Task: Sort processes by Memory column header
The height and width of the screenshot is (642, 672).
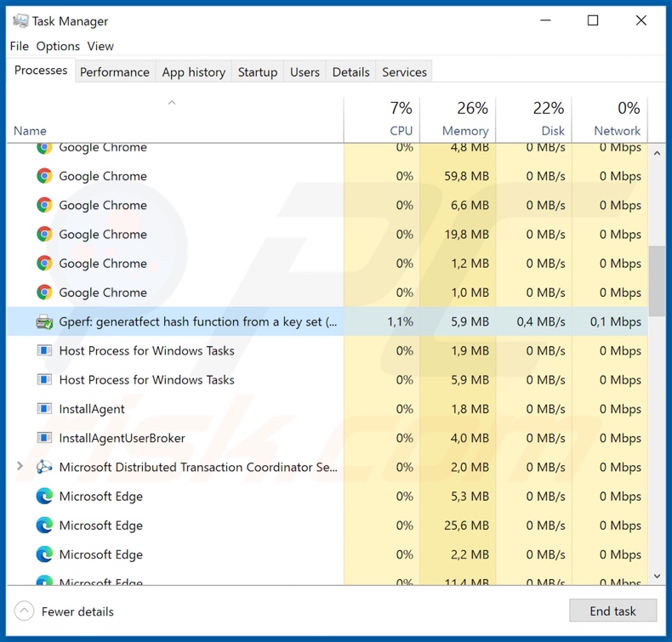Action: (458, 120)
